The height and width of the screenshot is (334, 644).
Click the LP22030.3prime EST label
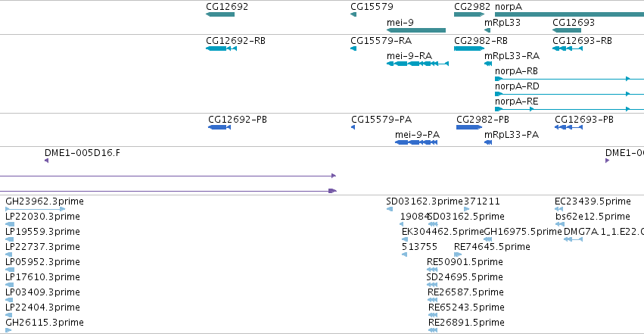42,217
